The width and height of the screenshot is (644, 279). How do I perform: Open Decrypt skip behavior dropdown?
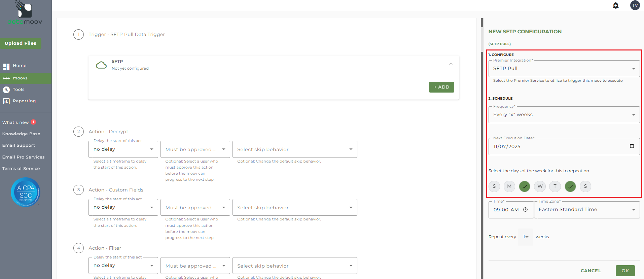(x=295, y=149)
